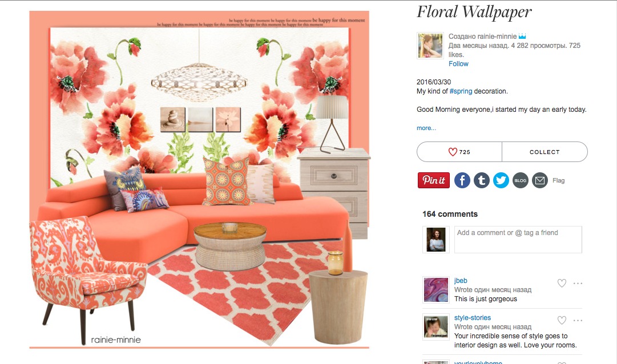The width and height of the screenshot is (617, 364).
Task: Like the set with the 725 heart button
Action: point(459,152)
